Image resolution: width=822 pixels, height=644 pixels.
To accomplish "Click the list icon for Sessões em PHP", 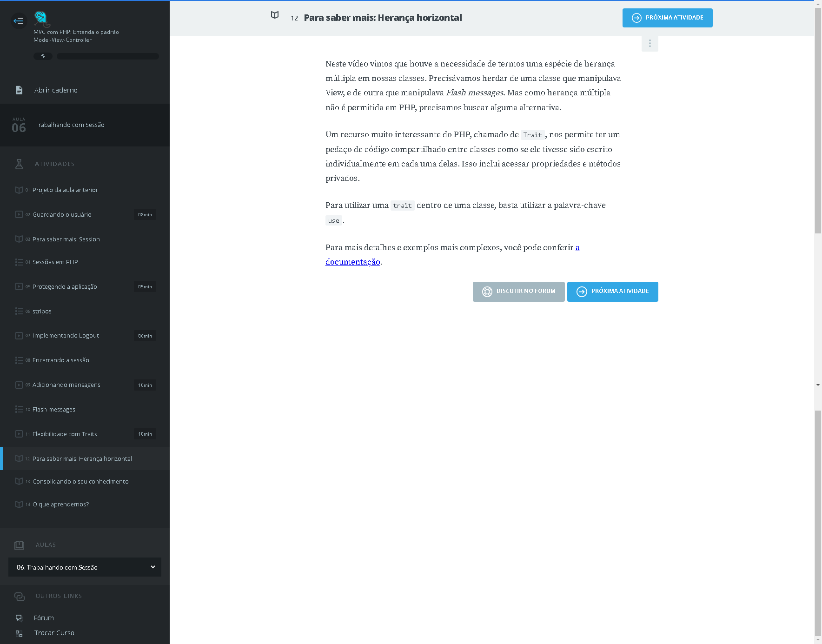I will [19, 262].
